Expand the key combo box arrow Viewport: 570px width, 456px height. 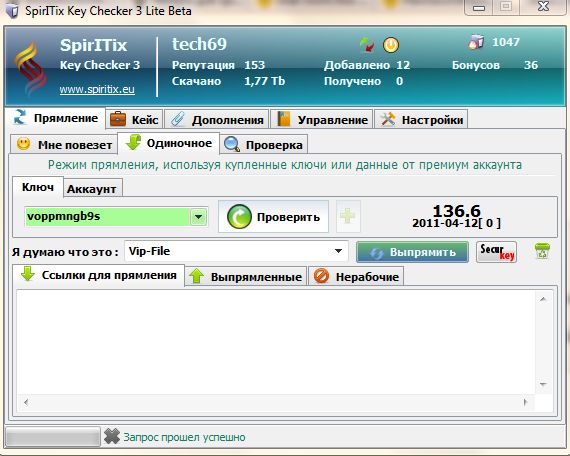pyautogui.click(x=198, y=217)
